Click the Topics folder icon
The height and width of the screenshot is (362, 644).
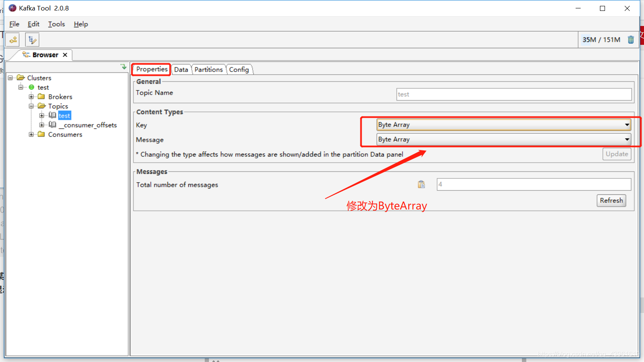pos(42,106)
